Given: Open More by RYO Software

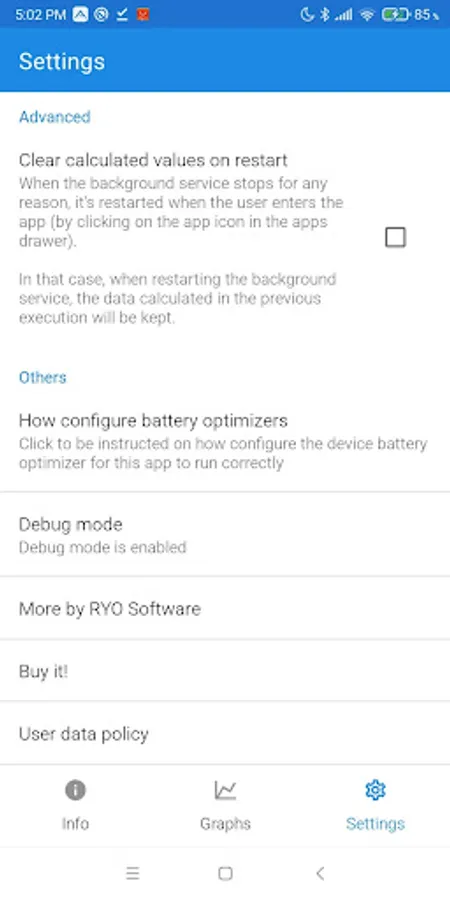Looking at the screenshot, I should [x=225, y=608].
